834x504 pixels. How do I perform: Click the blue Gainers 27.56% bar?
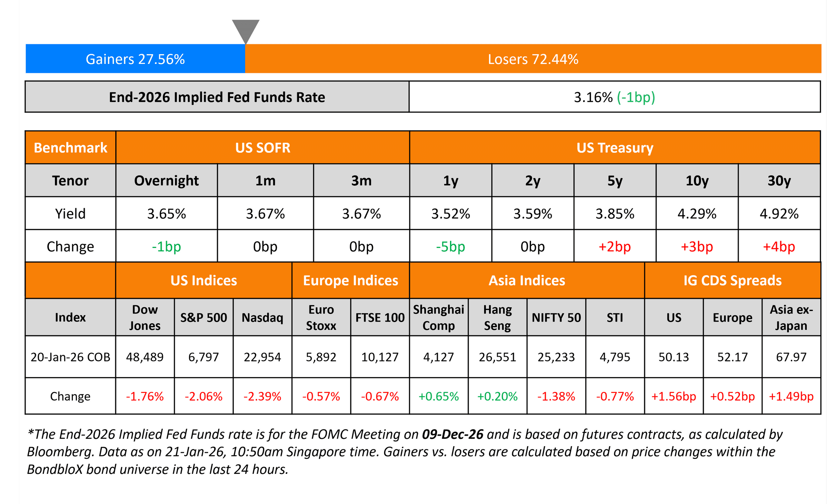[x=135, y=59]
